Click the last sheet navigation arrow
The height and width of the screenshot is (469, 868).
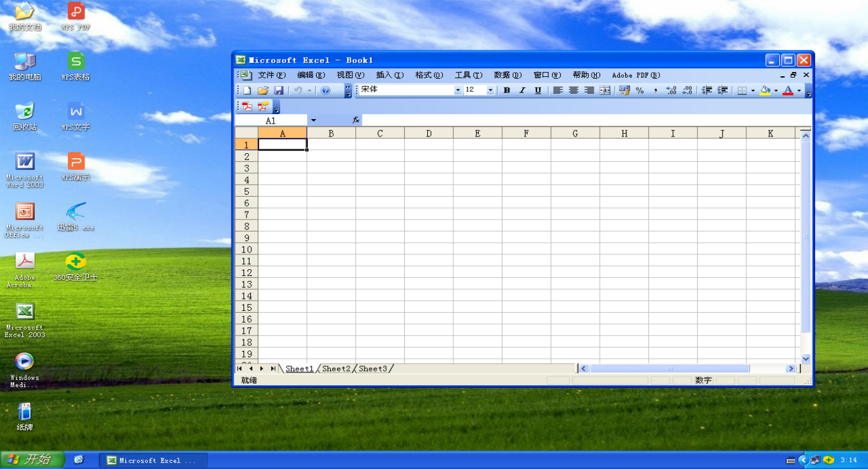(x=273, y=368)
